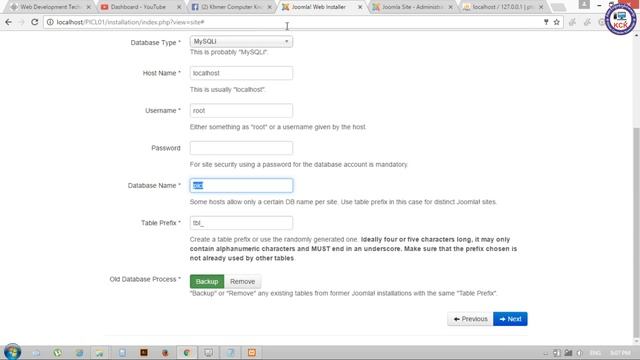The height and width of the screenshot is (360, 640).
Task: Click the ENG language indicator
Action: pyautogui.click(x=596, y=353)
